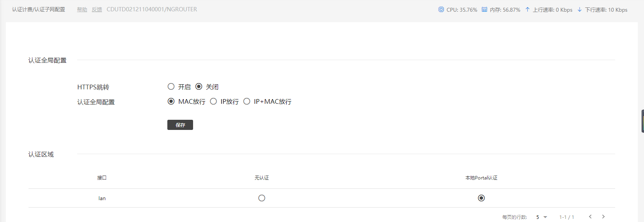
Task: Click the side panel handle on right edge
Action: pyautogui.click(x=642, y=121)
